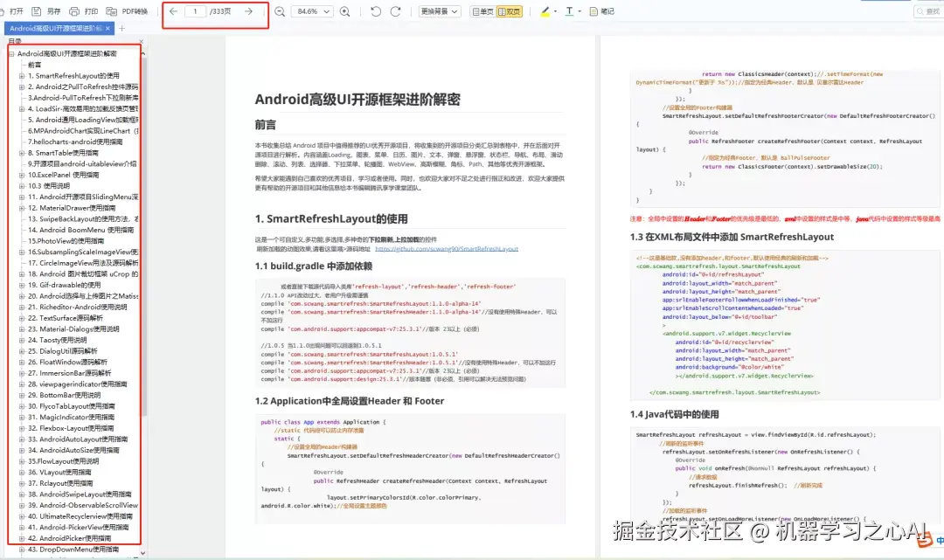Viewport: 944px width, 560px height.
Task: Activate the text underline markup tool
Action: click(x=569, y=11)
